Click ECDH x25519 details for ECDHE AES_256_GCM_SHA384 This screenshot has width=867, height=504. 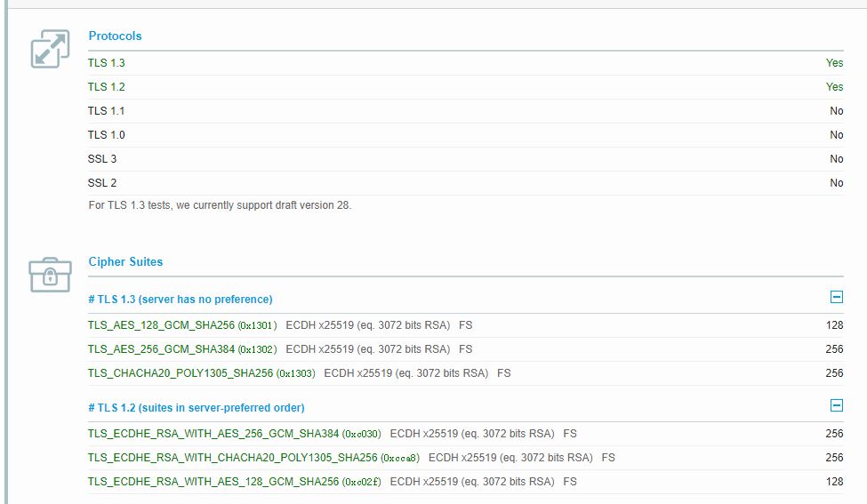coord(472,434)
